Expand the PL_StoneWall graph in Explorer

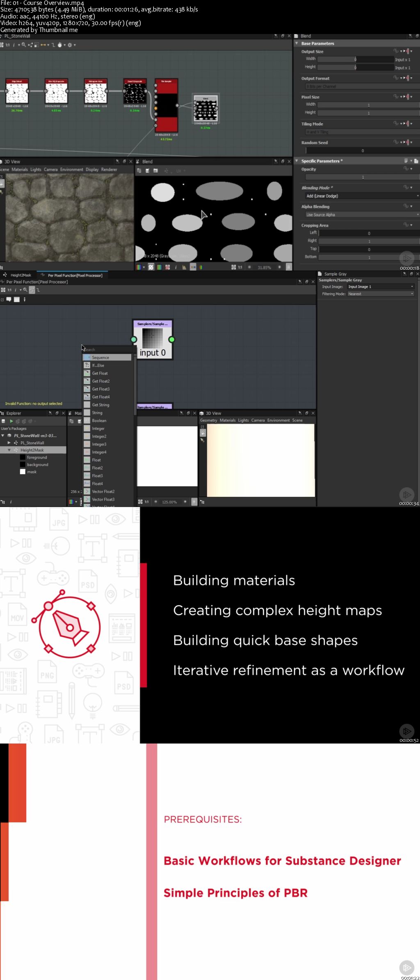[9, 443]
